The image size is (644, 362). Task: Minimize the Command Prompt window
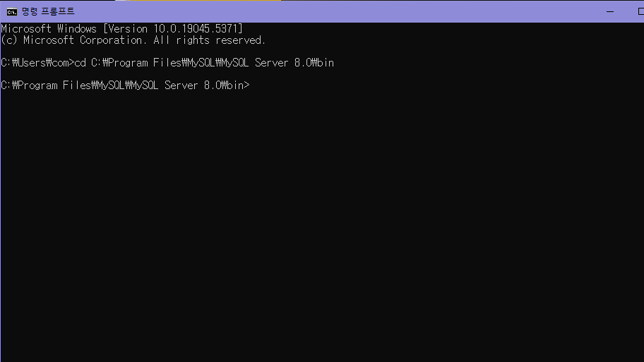(x=610, y=11)
